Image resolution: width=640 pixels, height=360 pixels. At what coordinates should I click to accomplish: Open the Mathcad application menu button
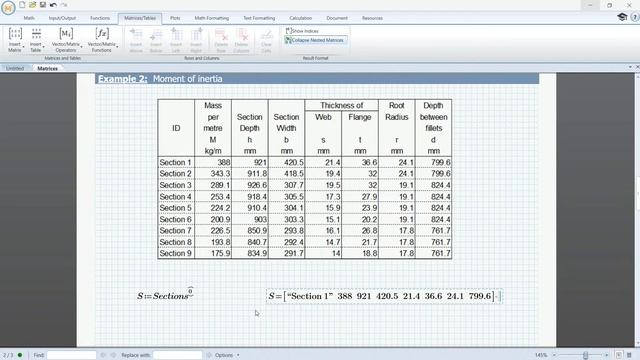(8, 8)
